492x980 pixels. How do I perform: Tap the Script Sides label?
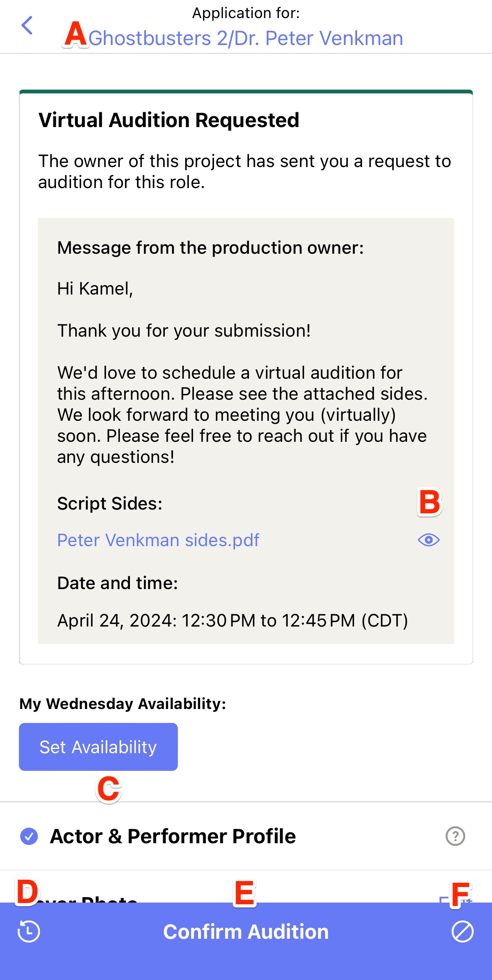click(x=110, y=503)
